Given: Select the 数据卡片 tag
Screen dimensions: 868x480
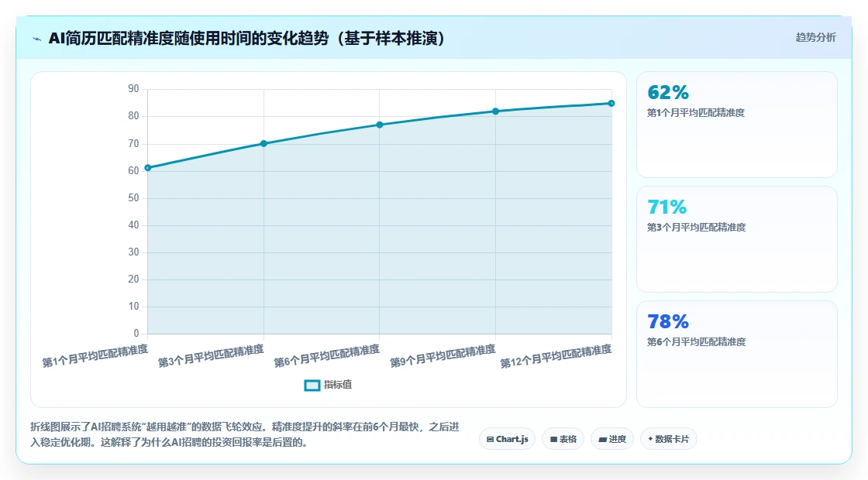Looking at the screenshot, I should pyautogui.click(x=669, y=439).
